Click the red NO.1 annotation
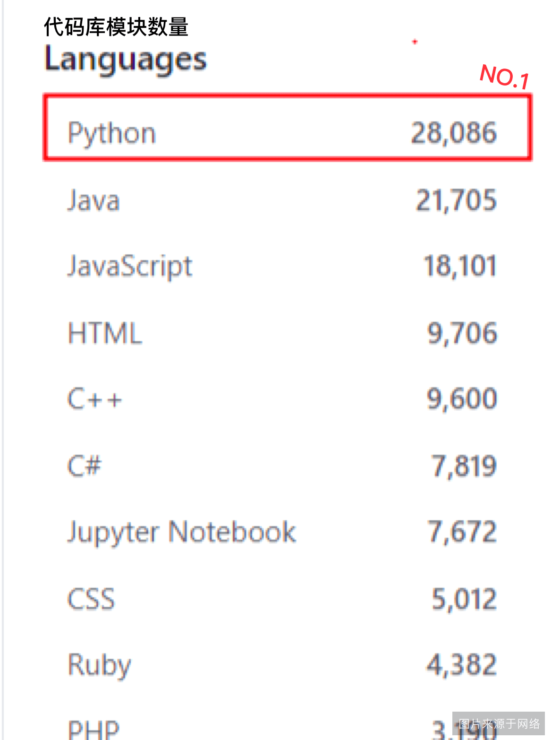The width and height of the screenshot is (560, 740). click(x=504, y=77)
